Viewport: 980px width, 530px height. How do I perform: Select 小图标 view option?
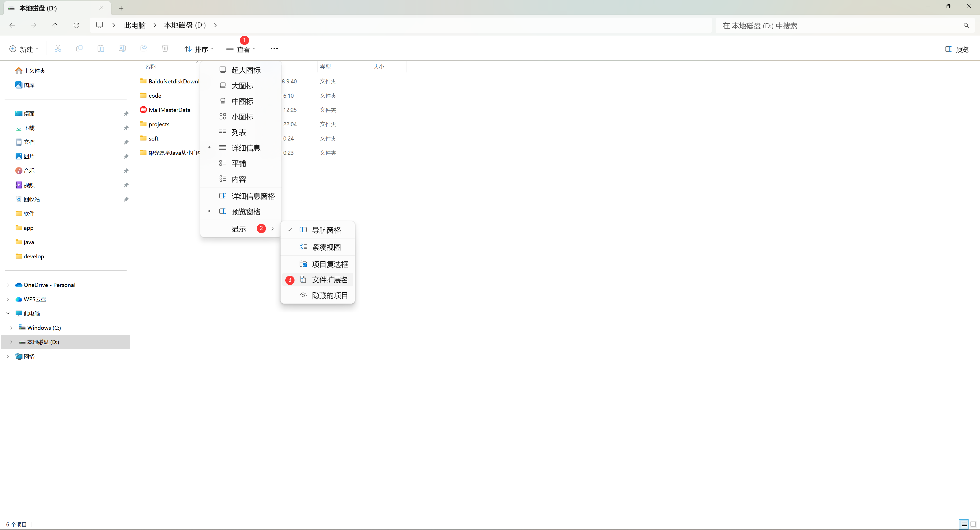[x=241, y=117]
